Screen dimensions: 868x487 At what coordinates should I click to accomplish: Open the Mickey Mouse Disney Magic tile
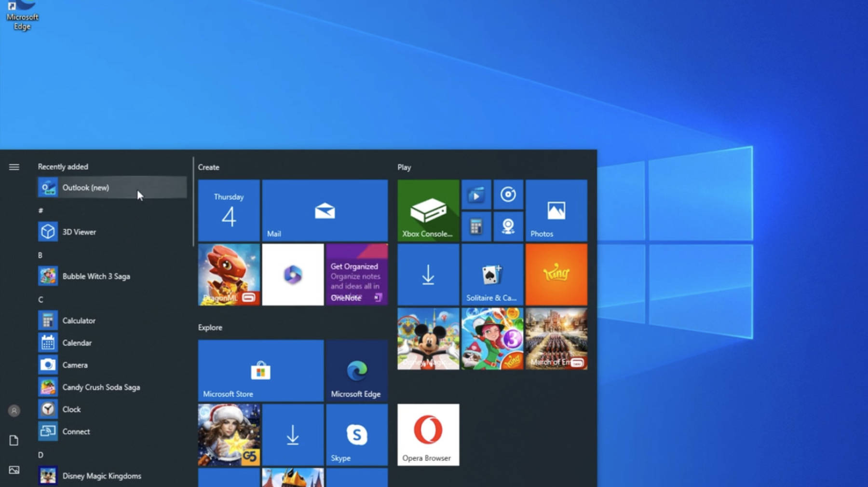pyautogui.click(x=428, y=339)
